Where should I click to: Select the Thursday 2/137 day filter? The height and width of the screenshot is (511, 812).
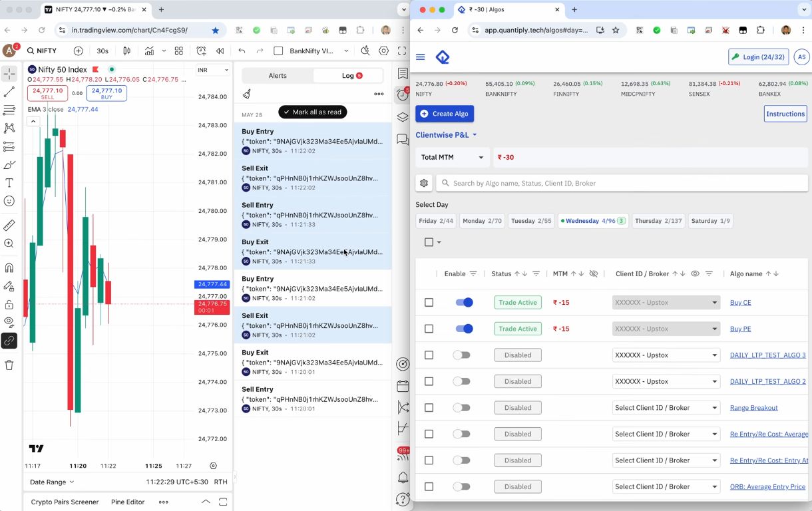(658, 220)
